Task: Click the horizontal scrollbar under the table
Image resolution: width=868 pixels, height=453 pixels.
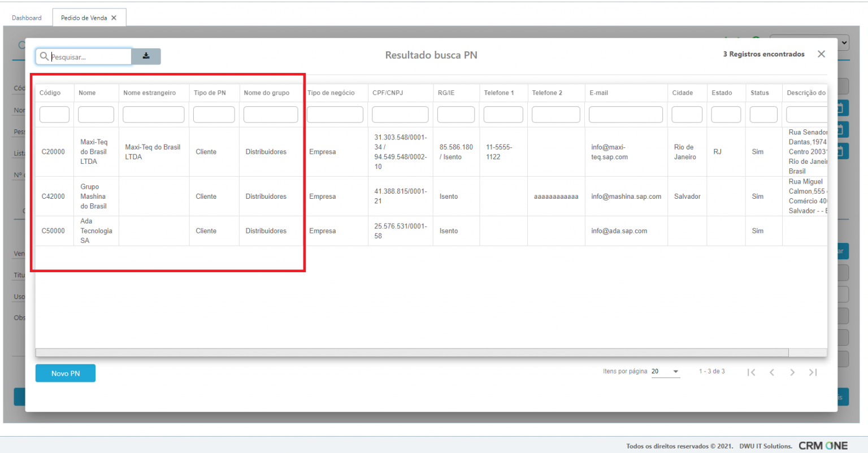Action: tap(411, 353)
